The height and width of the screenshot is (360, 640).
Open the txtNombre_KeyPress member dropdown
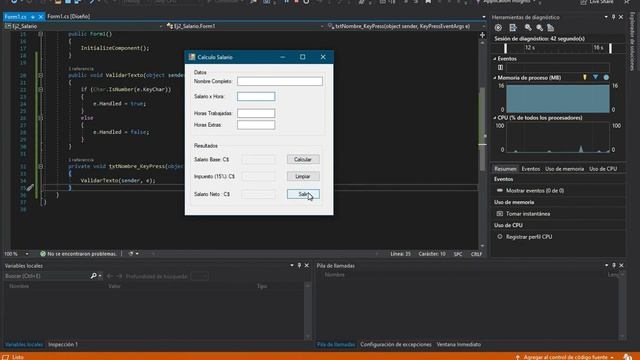(483, 26)
